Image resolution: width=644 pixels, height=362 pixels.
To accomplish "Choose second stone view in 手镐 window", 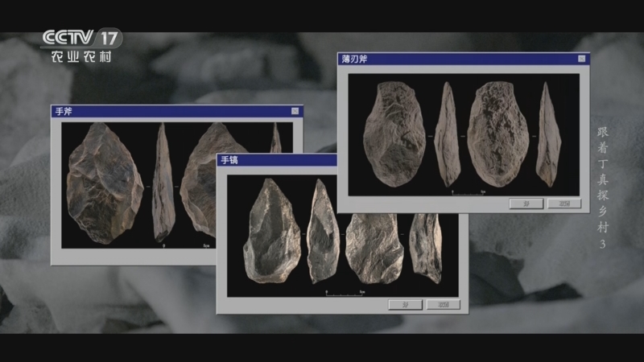I will point(321,229).
